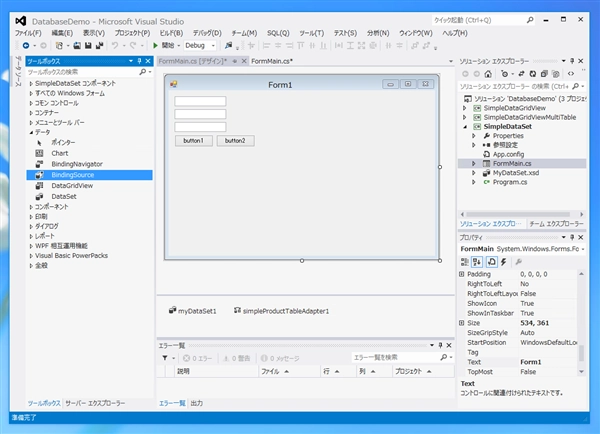Screen dimensions: 600x434
Task: Click the filter icon in the error list
Action: coord(165,358)
